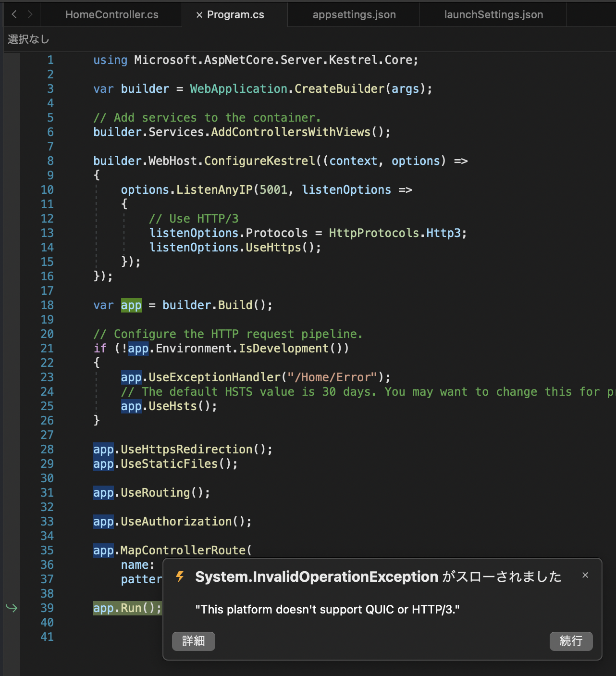Navigate back with the left chevron arrow
This screenshot has width=616, height=676.
tap(14, 14)
